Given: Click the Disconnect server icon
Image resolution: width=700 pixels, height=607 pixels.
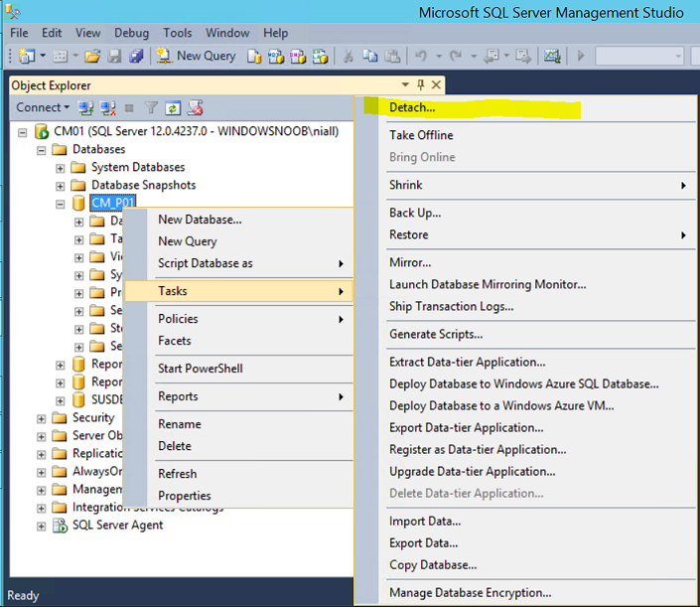Looking at the screenshot, I should click(108, 108).
